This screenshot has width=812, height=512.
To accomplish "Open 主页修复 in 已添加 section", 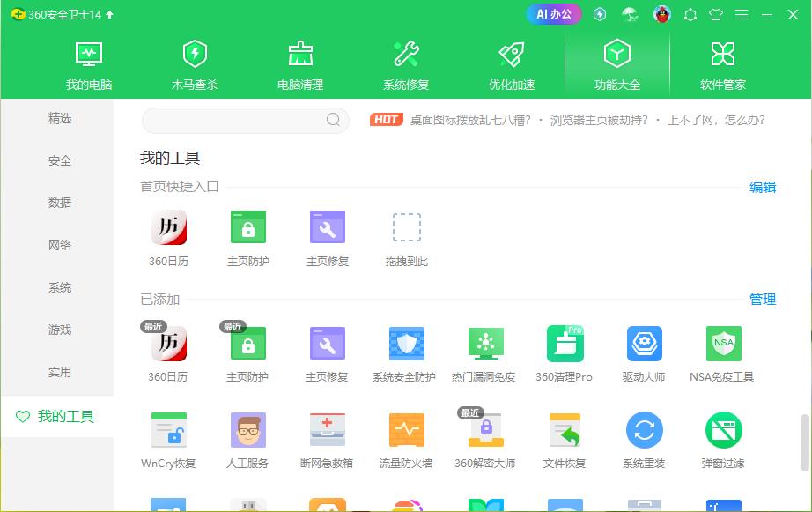I will 327,354.
